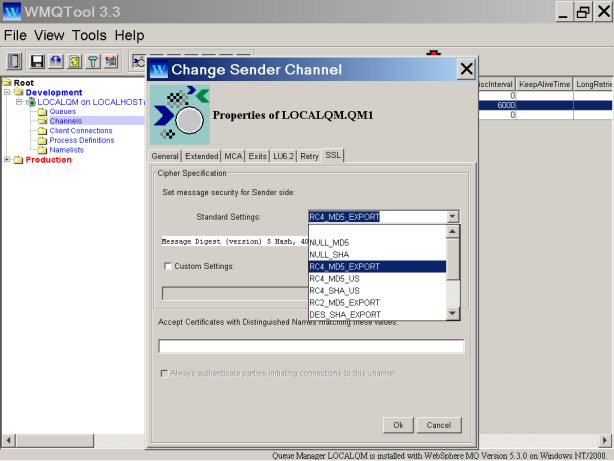The height and width of the screenshot is (461, 614).
Task: Switch to the LU6.2 tab
Action: tap(283, 156)
